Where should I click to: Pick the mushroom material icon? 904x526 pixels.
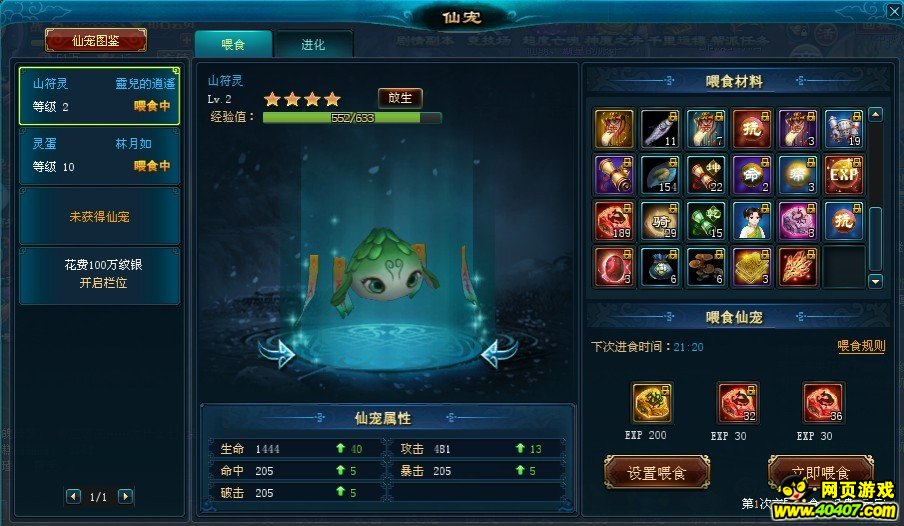pos(706,267)
